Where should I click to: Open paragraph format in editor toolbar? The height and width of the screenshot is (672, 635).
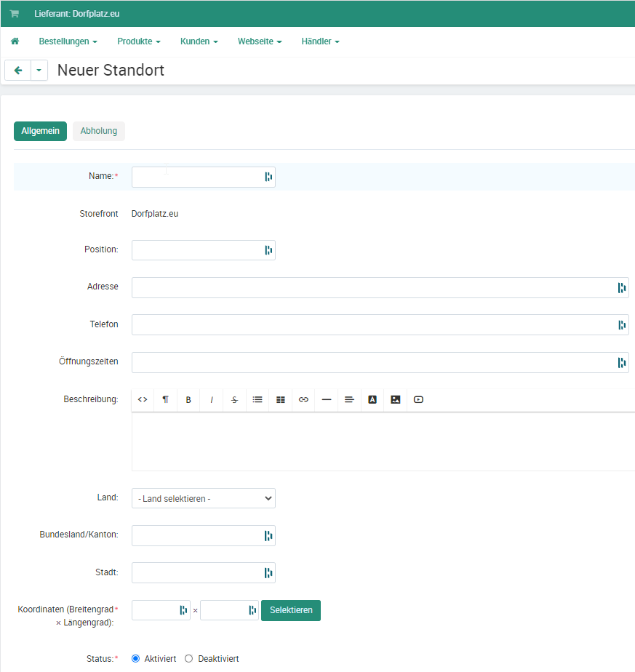coord(166,399)
